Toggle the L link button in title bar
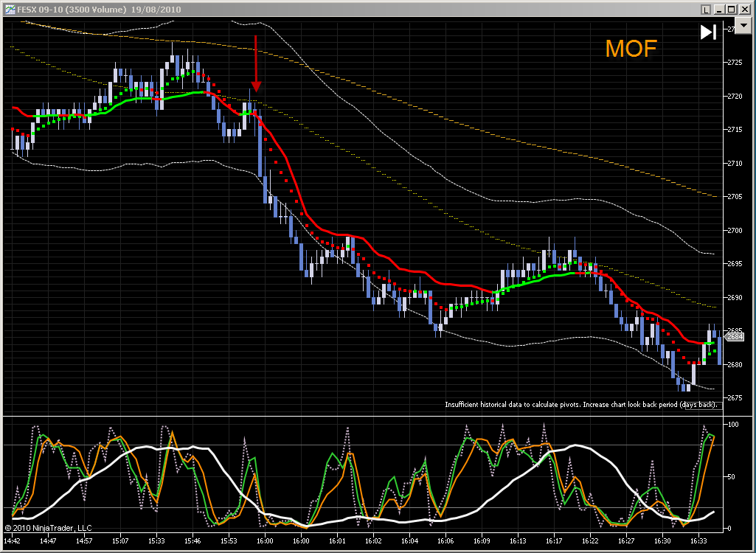 click(706, 10)
